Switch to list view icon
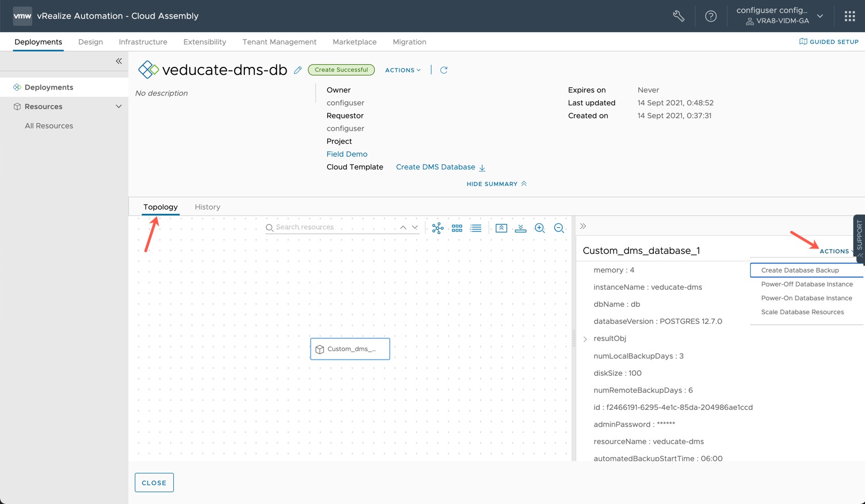This screenshot has height=504, width=865. [x=476, y=228]
